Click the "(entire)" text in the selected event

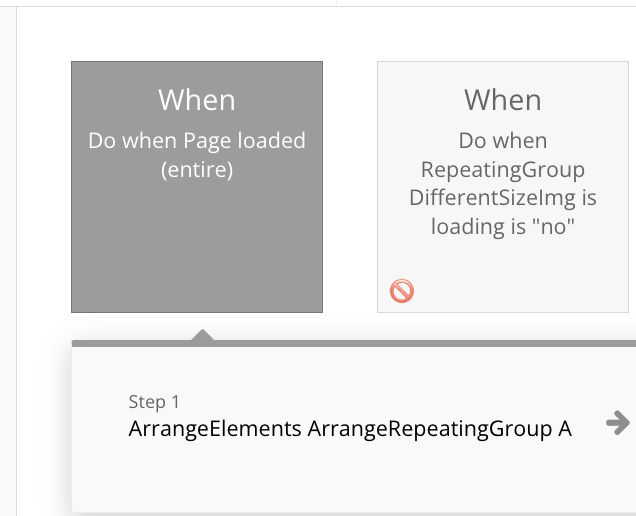(197, 170)
